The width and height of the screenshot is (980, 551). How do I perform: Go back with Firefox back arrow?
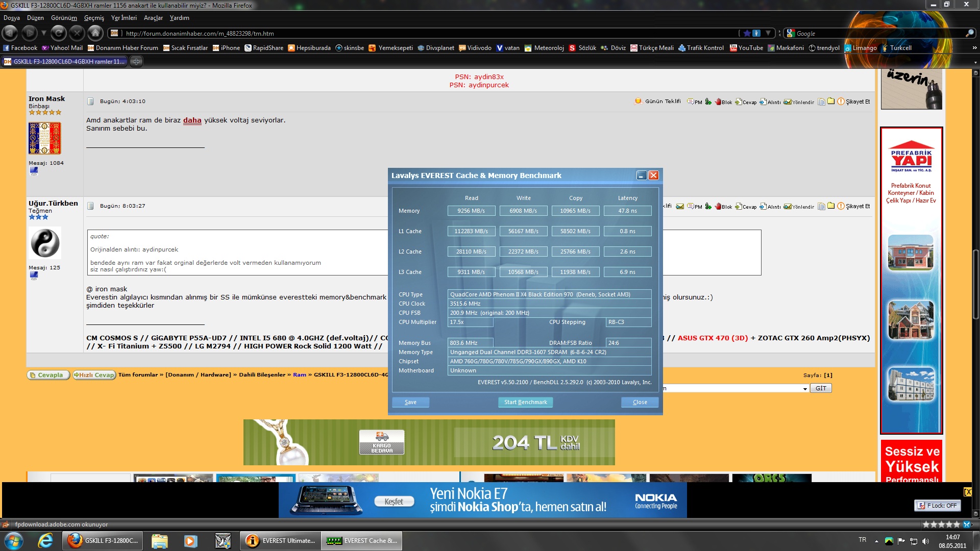(10, 33)
